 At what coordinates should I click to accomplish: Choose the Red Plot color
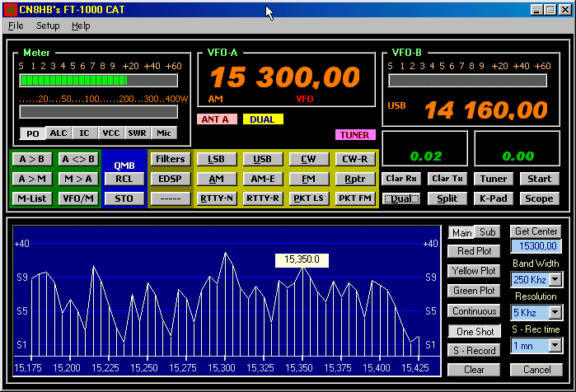[475, 250]
